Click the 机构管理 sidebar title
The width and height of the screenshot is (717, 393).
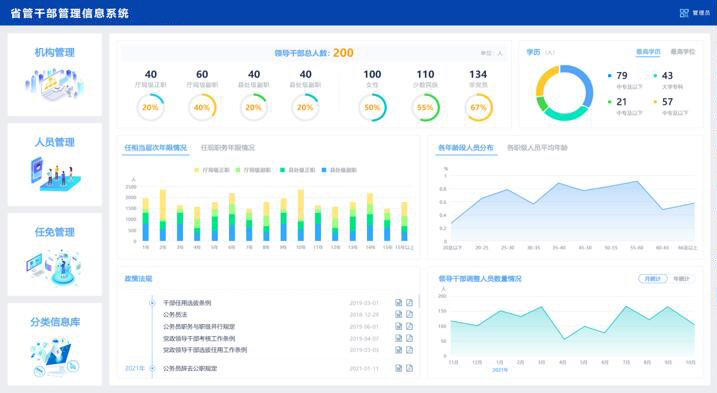coord(54,52)
